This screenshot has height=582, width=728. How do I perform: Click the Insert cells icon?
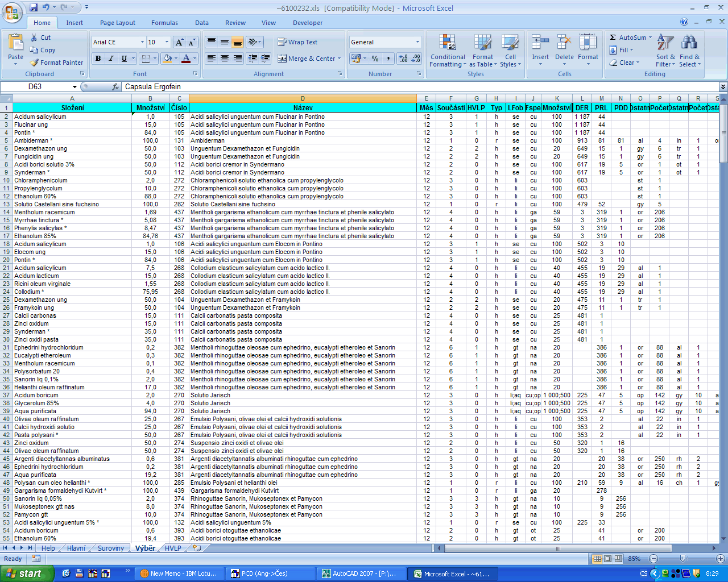pyautogui.click(x=540, y=43)
